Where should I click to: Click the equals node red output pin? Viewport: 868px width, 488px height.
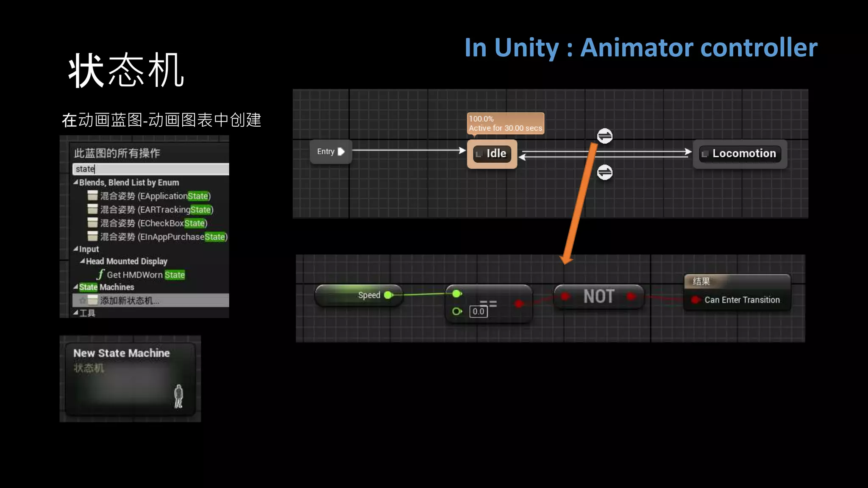(x=519, y=303)
